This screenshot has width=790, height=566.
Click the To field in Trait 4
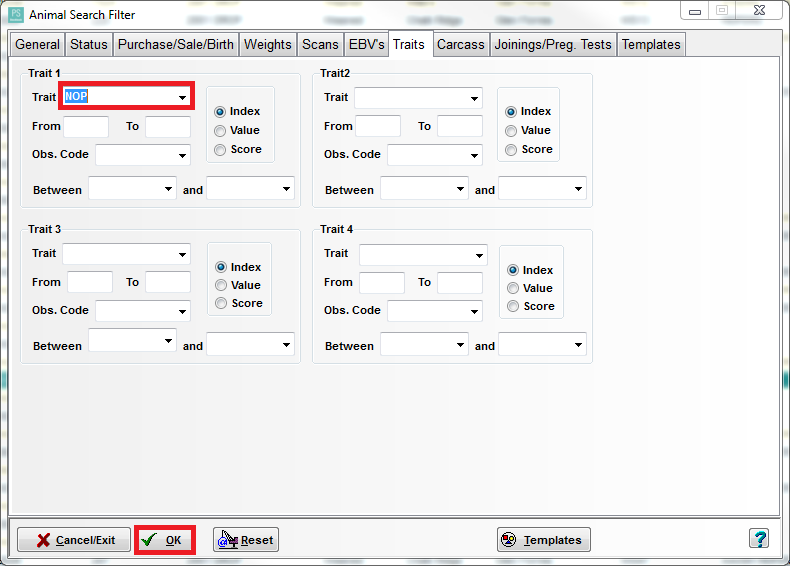[x=459, y=283]
